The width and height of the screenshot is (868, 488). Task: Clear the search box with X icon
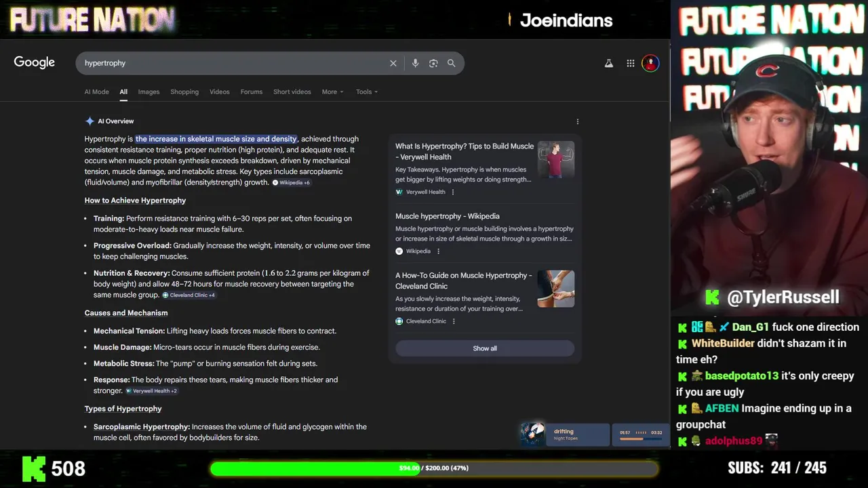coord(393,63)
